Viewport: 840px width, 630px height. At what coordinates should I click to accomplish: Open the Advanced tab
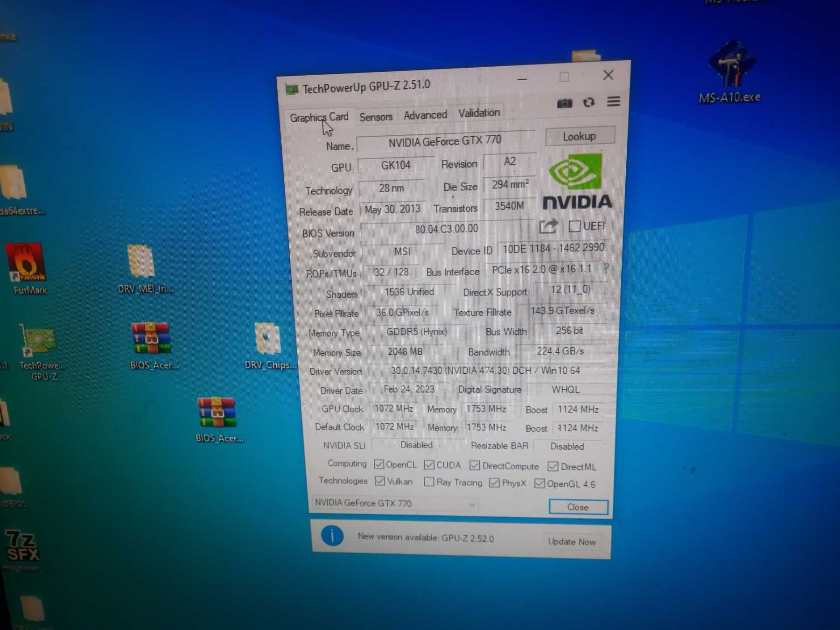click(425, 115)
